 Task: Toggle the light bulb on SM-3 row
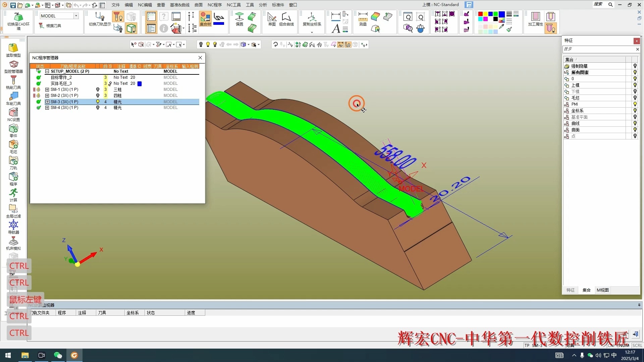[x=98, y=102]
